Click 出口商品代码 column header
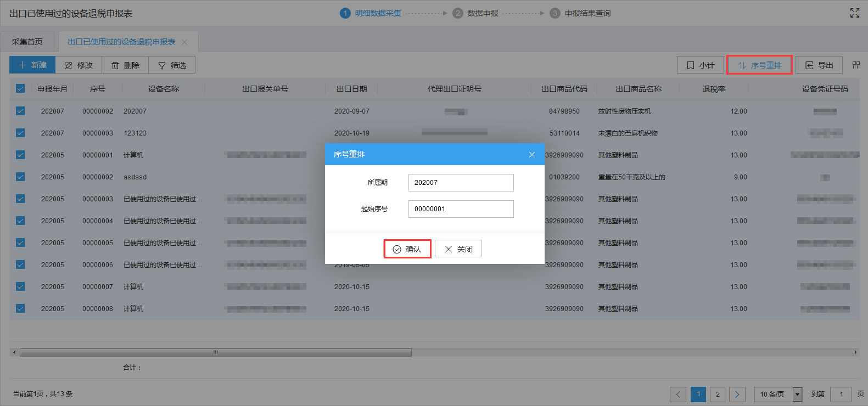Image resolution: width=868 pixels, height=406 pixels. pyautogui.click(x=564, y=89)
